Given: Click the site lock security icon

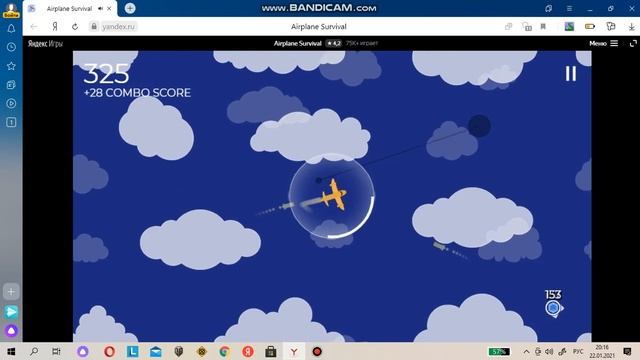Looking at the screenshot, I should [94, 27].
